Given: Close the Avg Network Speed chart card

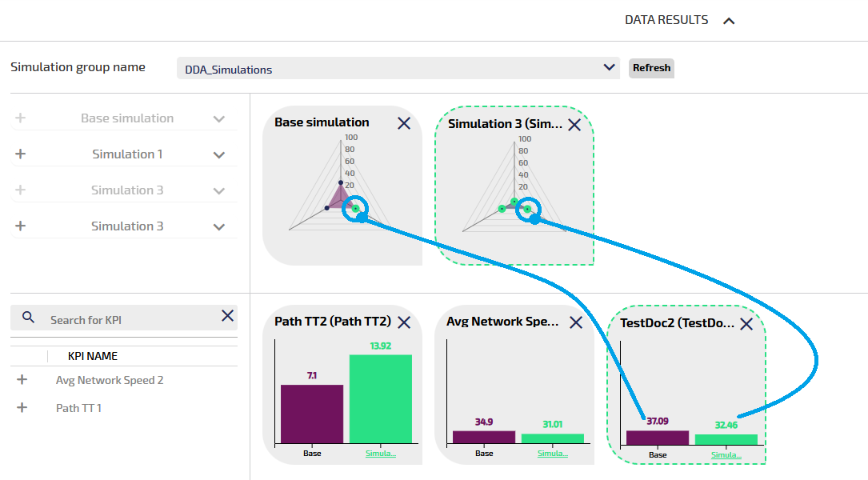Looking at the screenshot, I should click(x=576, y=322).
